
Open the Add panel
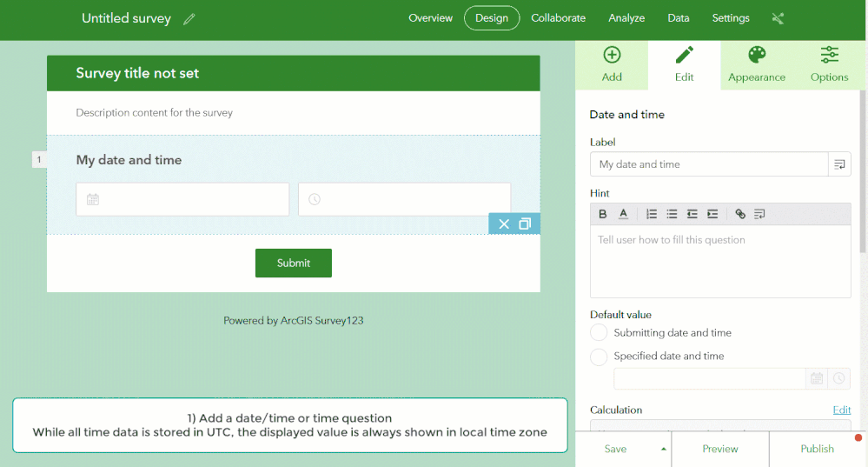(612, 64)
